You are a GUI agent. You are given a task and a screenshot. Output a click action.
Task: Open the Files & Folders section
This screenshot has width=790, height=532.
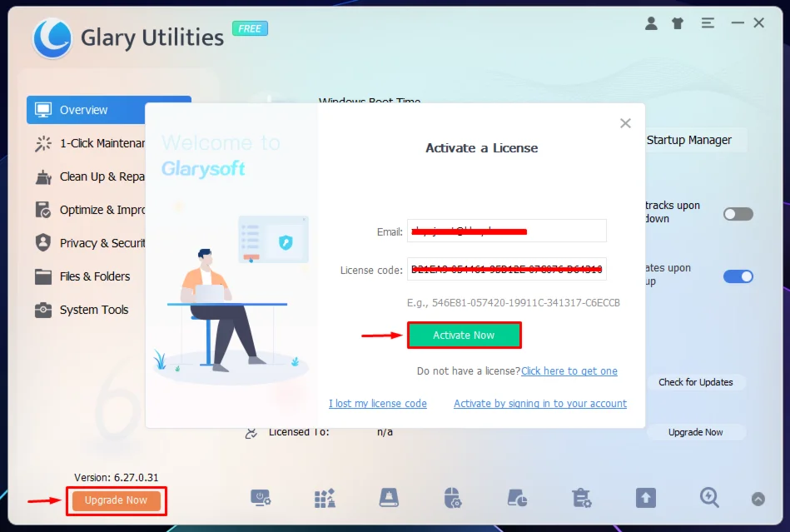pos(82,276)
